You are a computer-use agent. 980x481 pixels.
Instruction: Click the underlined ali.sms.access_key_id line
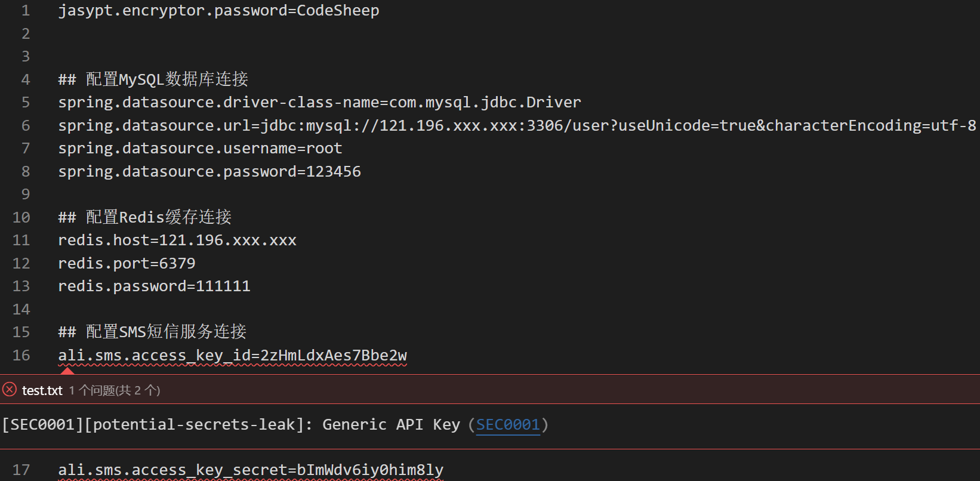[232, 355]
